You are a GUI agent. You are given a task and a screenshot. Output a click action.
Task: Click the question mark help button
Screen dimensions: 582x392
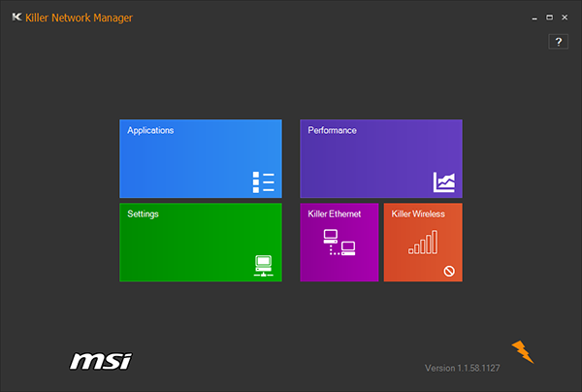point(558,42)
